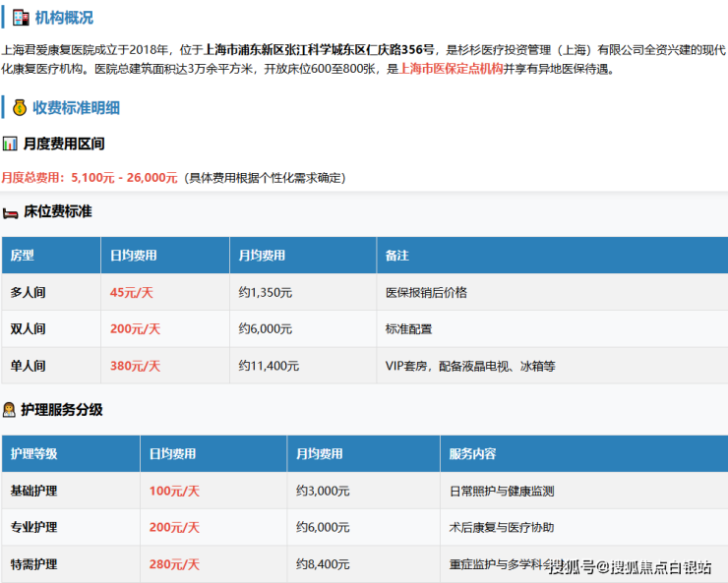Click the 280元/天 special care price
The image size is (728, 583).
(174, 564)
